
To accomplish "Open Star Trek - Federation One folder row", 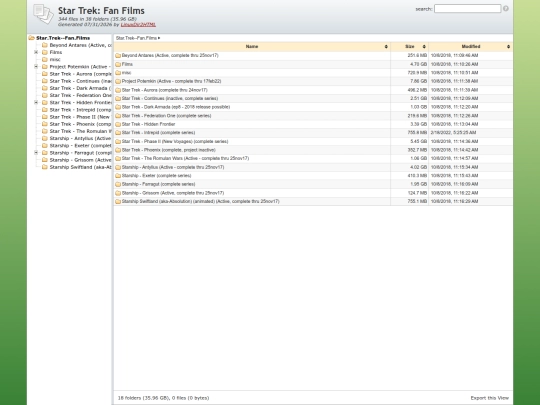I will coord(166,116).
